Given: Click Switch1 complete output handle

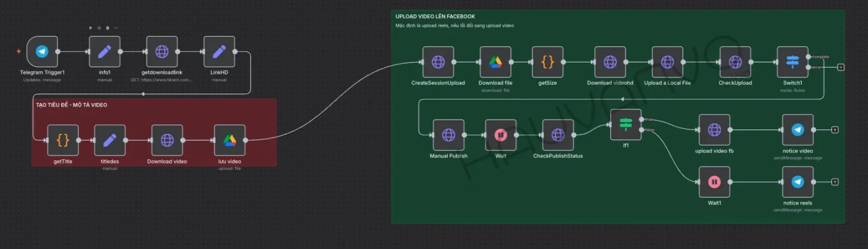Looking at the screenshot, I should point(808,56).
